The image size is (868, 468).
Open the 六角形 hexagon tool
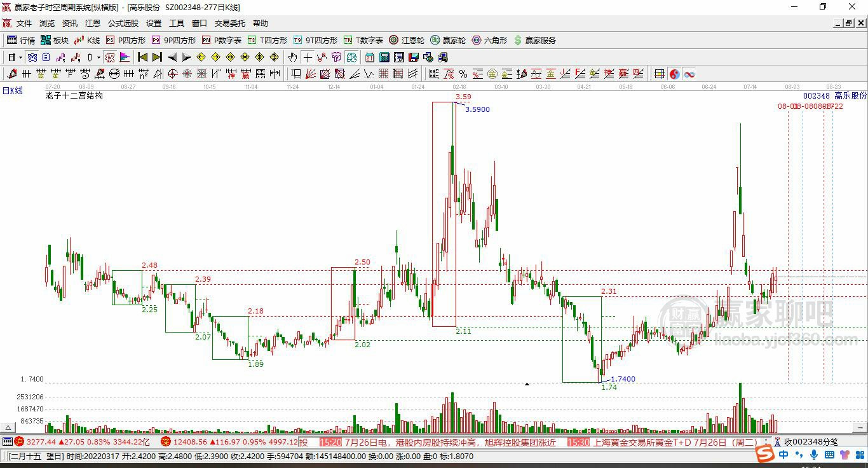coord(489,40)
